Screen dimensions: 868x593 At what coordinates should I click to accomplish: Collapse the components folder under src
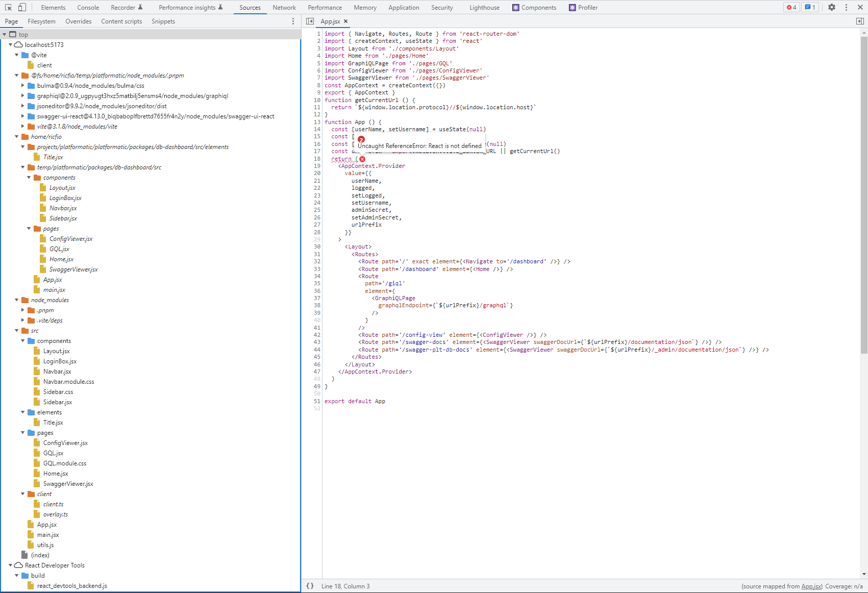[x=22, y=340]
